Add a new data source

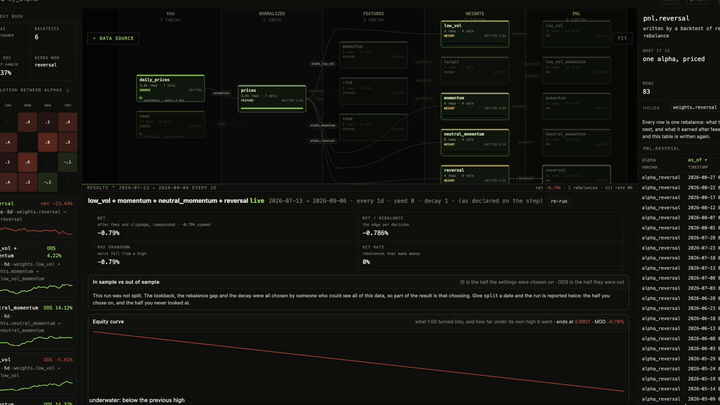click(x=113, y=38)
